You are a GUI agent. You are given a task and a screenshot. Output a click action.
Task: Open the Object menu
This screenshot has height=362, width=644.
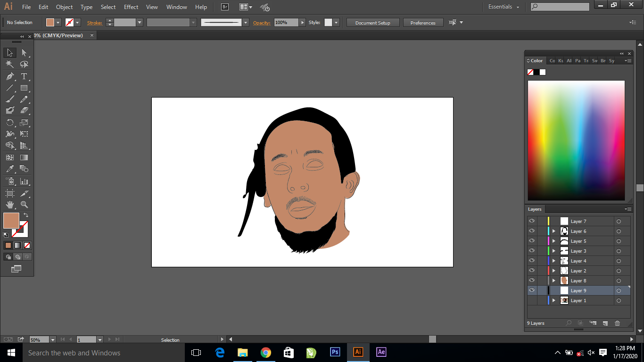click(64, 7)
